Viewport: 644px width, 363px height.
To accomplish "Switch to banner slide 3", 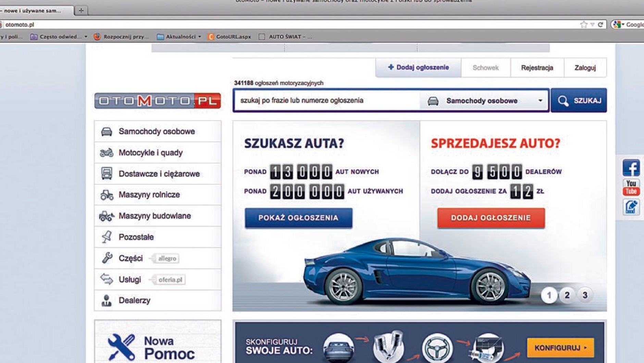I will click(585, 295).
